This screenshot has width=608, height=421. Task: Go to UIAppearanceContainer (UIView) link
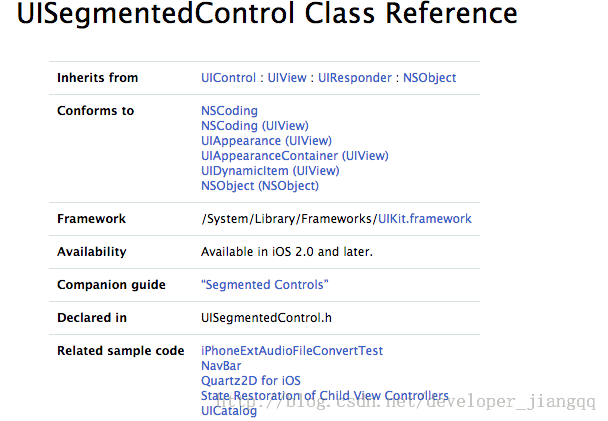(x=294, y=156)
